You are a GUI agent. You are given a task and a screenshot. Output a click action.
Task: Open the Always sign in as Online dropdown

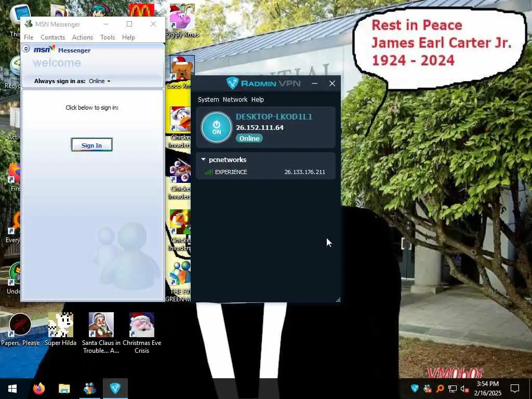coord(99,81)
